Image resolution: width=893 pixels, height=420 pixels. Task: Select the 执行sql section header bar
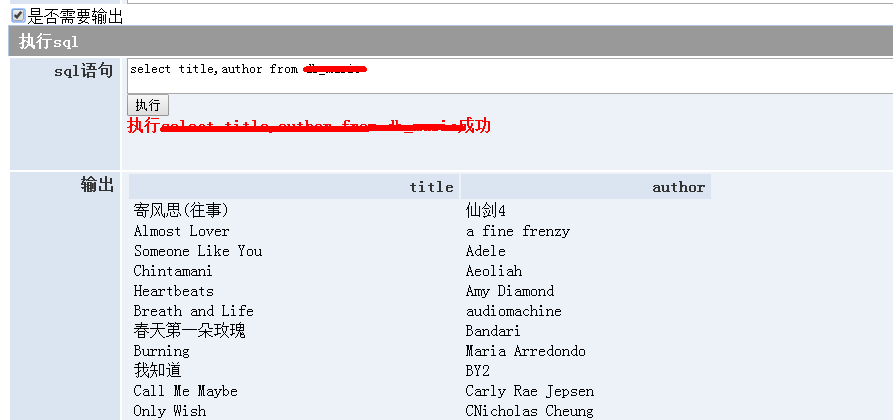pos(450,41)
